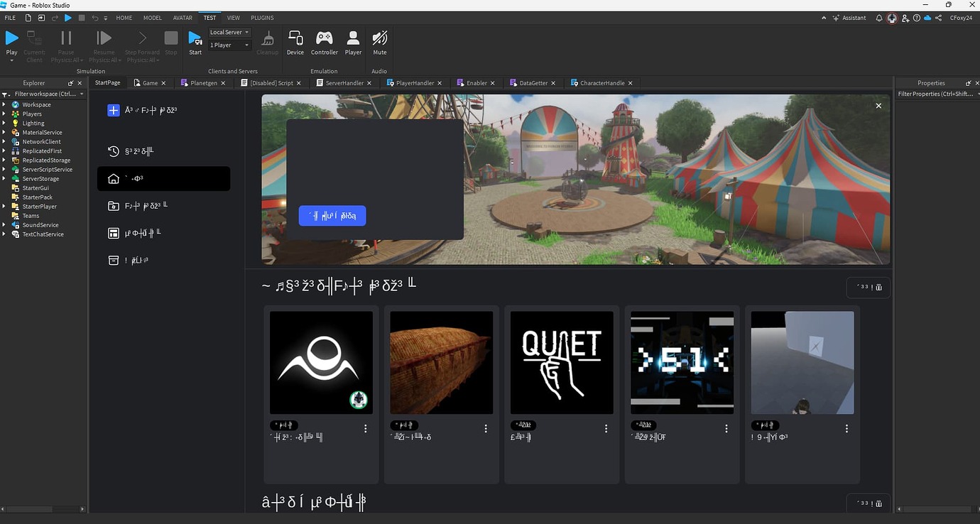Open the notifications bell
This screenshot has width=980, height=524.
coord(879,18)
